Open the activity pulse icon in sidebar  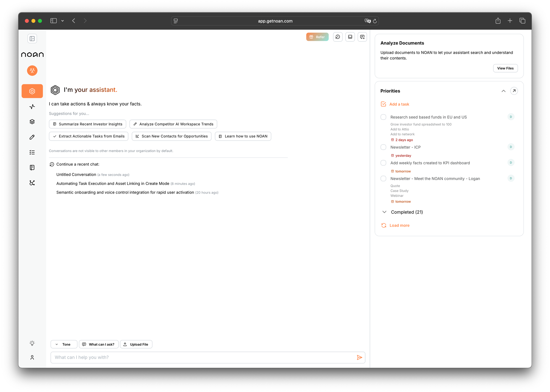click(32, 107)
